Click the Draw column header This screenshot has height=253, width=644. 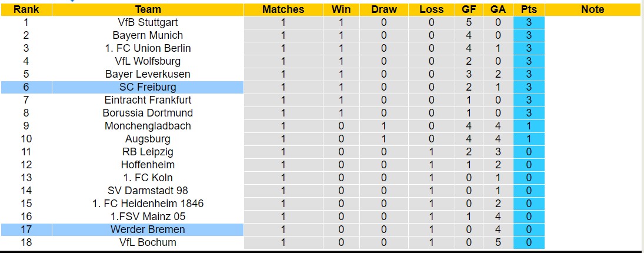click(384, 9)
